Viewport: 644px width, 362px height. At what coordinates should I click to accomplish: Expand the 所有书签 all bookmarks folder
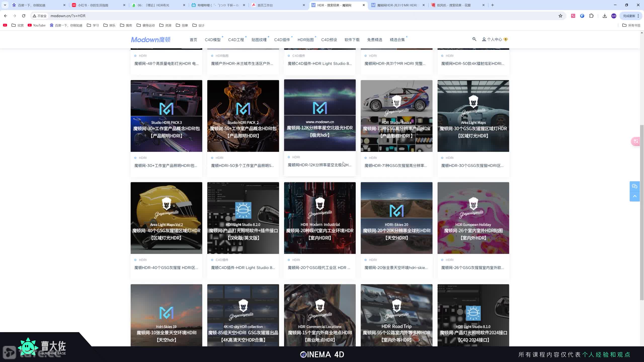pos(631,25)
